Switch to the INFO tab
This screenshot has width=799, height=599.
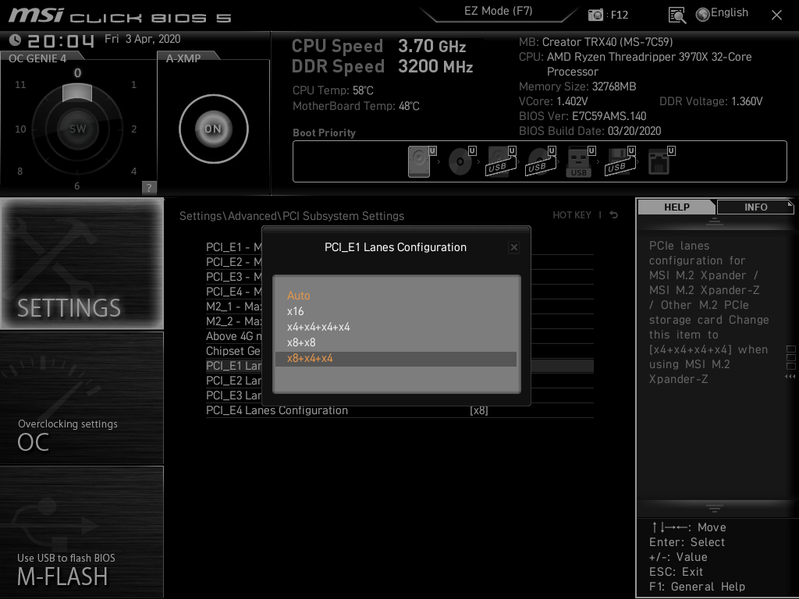(x=755, y=207)
